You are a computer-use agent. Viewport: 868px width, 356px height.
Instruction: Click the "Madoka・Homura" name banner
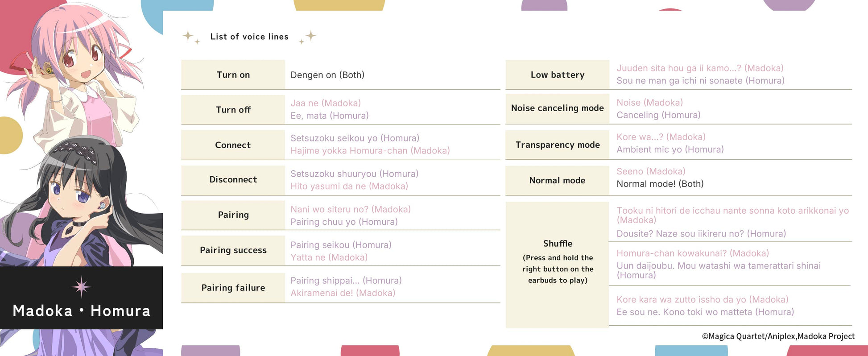pos(81,310)
